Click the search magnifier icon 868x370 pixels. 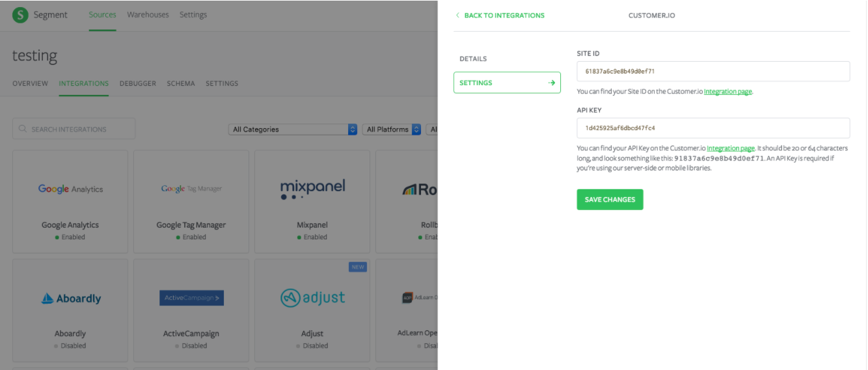23,129
